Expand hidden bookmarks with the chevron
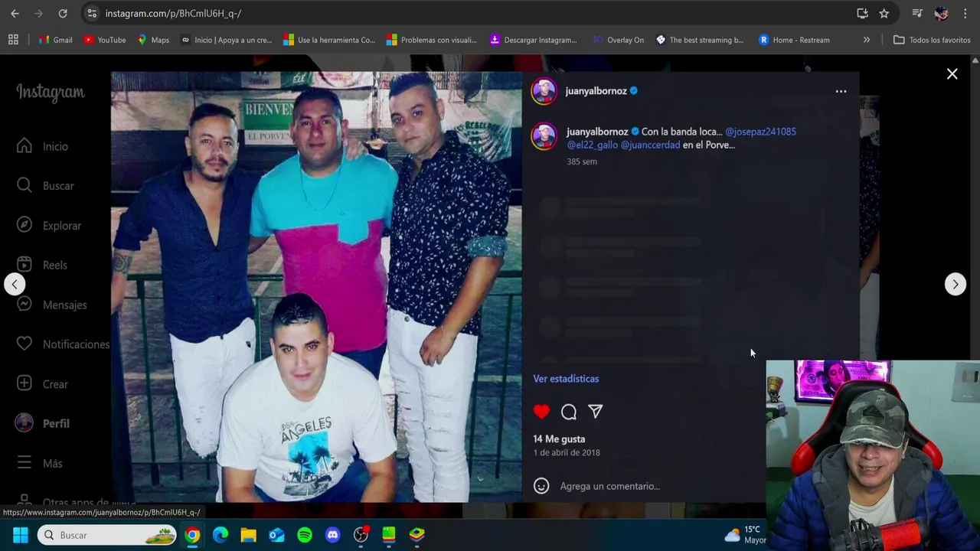The image size is (980, 551). tap(867, 40)
